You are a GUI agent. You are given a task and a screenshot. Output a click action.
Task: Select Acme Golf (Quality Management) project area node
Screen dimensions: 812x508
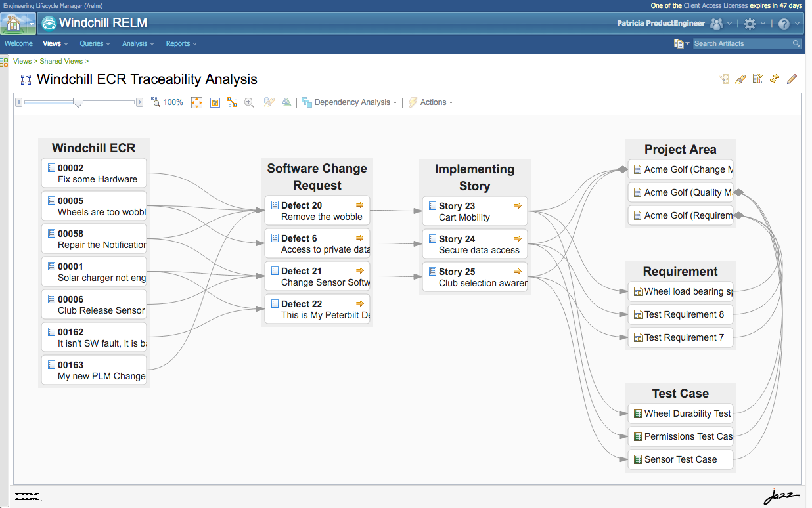point(681,192)
